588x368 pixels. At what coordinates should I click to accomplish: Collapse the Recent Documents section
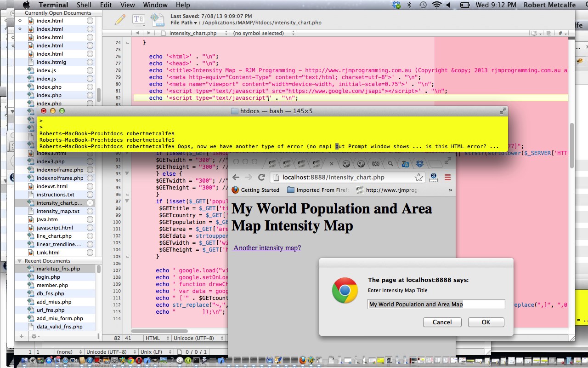click(x=20, y=261)
